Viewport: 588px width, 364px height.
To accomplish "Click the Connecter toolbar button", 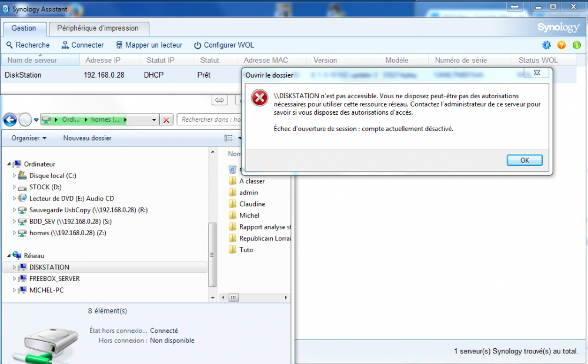I will coord(82,45).
